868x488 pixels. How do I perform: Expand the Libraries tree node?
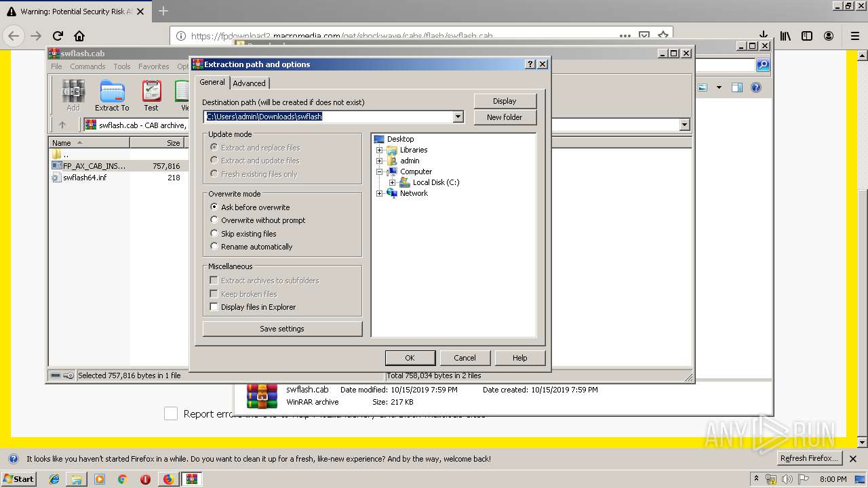coord(380,150)
